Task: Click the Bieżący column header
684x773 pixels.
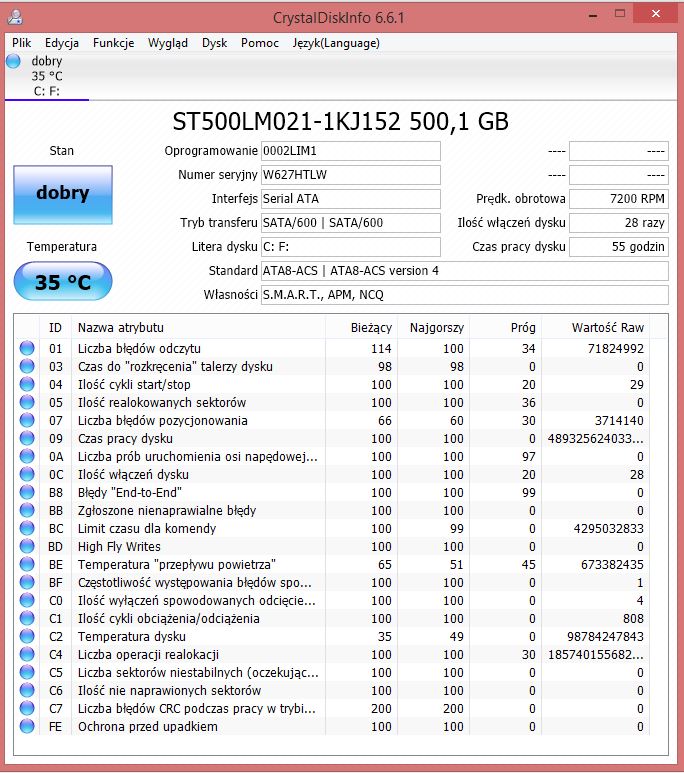Action: [x=362, y=327]
